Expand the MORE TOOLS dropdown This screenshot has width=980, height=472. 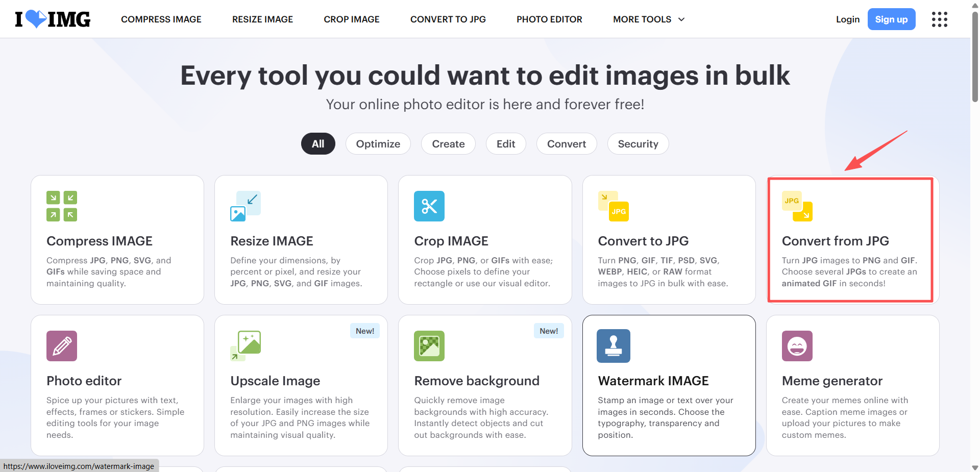[x=648, y=19]
